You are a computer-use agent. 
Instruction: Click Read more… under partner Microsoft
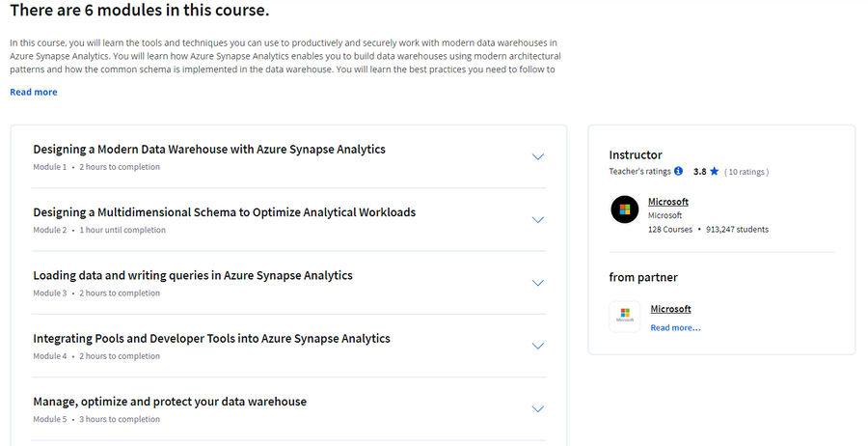pos(675,328)
